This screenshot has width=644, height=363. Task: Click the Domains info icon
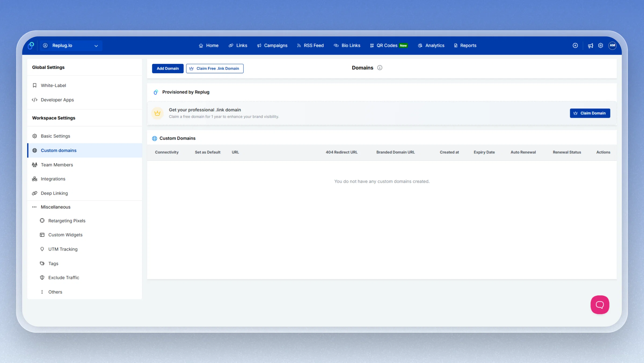point(380,68)
